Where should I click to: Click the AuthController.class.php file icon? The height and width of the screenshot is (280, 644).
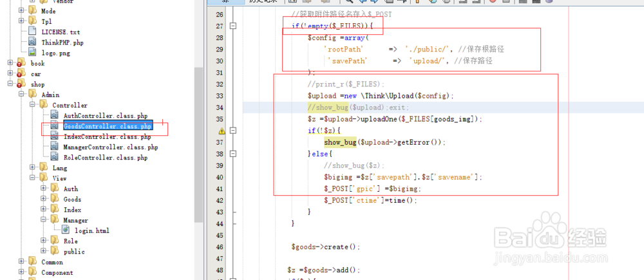tap(55, 115)
